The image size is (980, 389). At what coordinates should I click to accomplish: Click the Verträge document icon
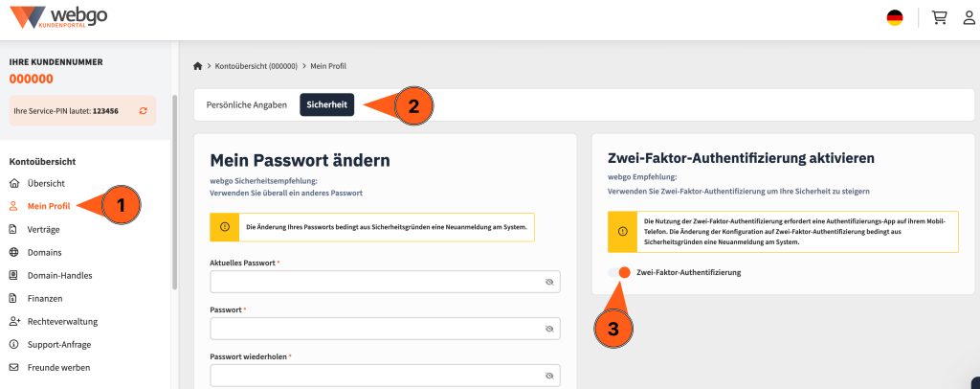click(13, 230)
